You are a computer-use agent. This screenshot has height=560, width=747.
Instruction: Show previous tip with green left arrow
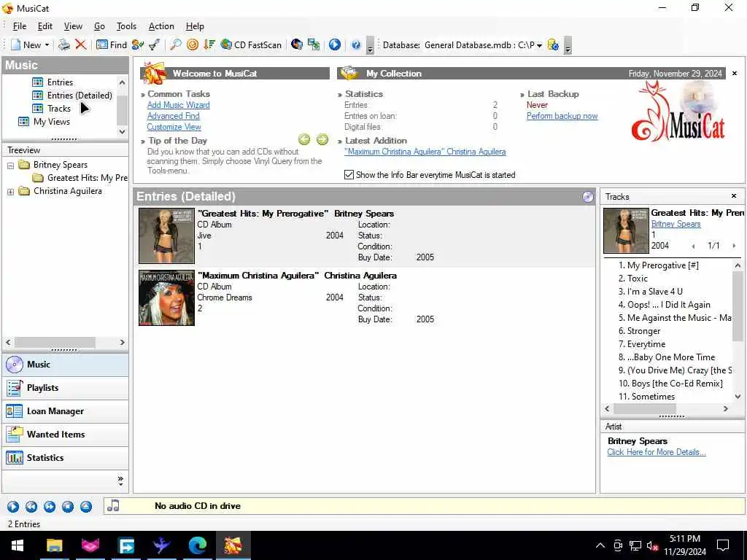304,139
